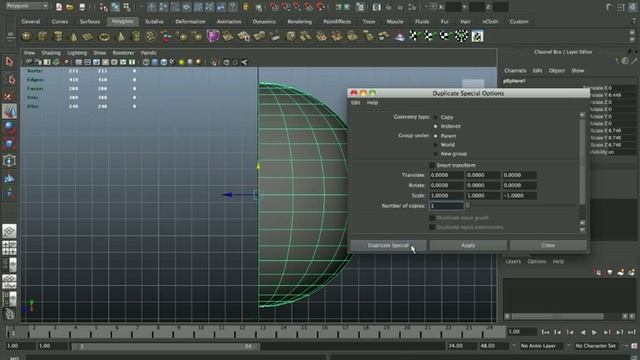Screen dimensions: 640x360
Task: Choose New group radio option
Action: (436, 154)
